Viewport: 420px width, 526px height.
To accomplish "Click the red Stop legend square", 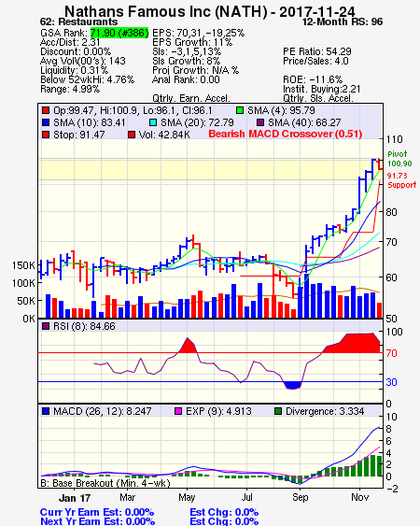I will (x=46, y=135).
